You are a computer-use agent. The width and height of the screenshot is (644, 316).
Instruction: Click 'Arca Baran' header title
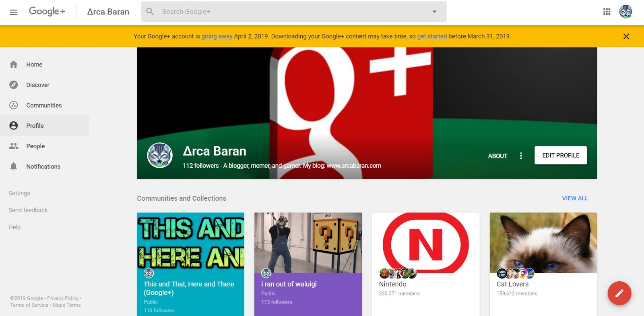click(x=108, y=12)
